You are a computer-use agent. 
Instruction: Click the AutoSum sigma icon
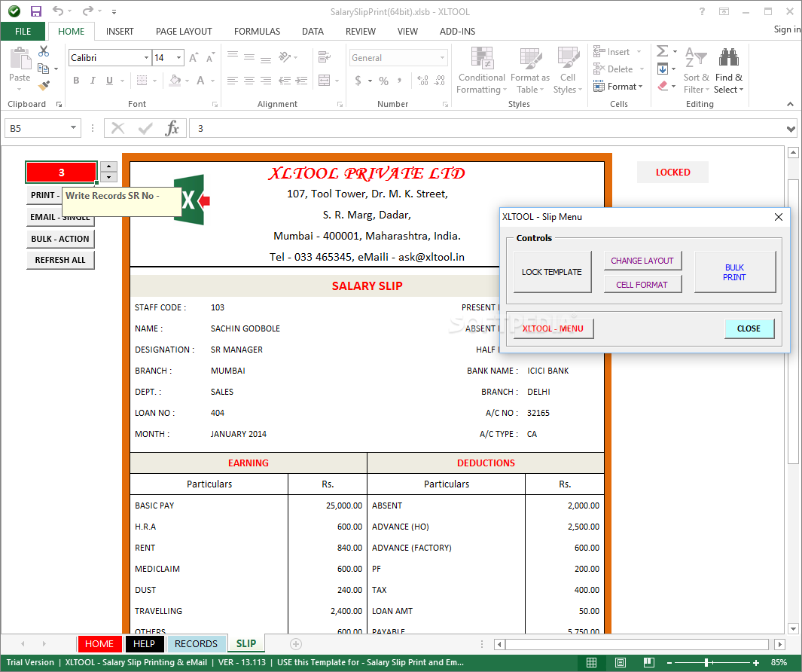662,51
